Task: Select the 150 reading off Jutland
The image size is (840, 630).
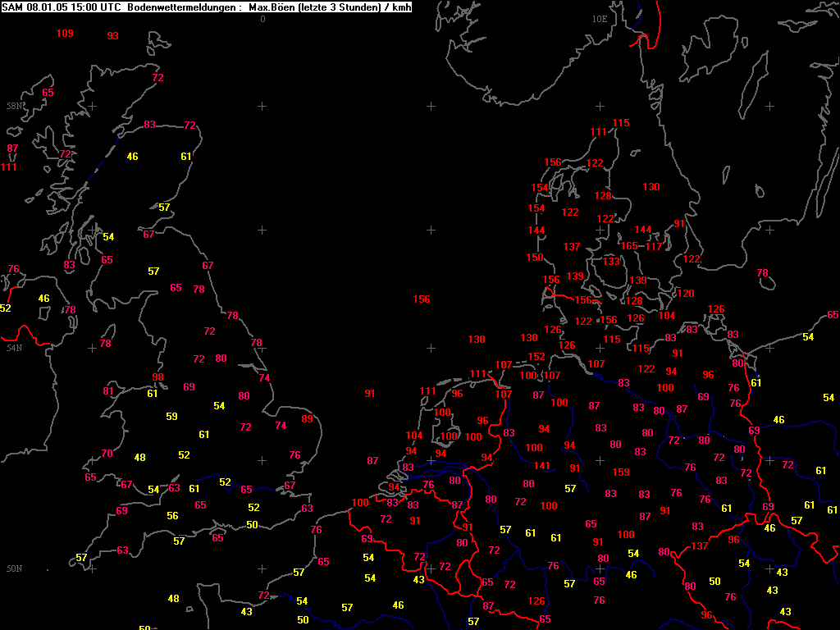Action: click(535, 258)
